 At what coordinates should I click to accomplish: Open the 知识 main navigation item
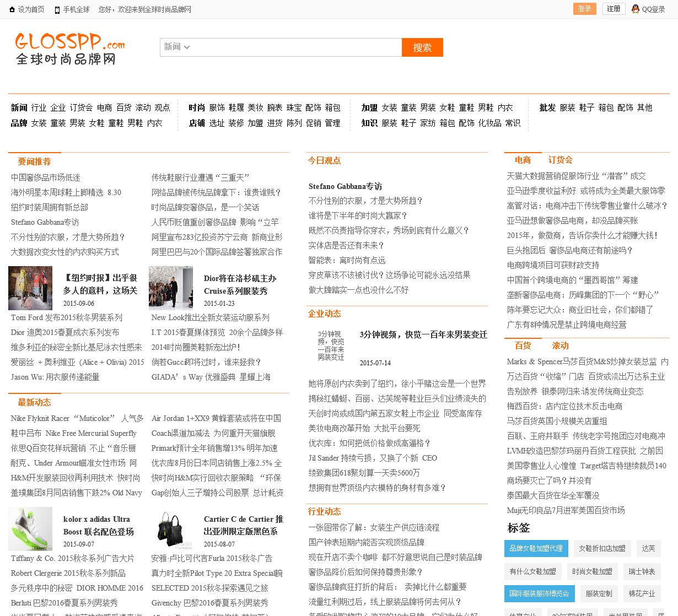coord(369,123)
